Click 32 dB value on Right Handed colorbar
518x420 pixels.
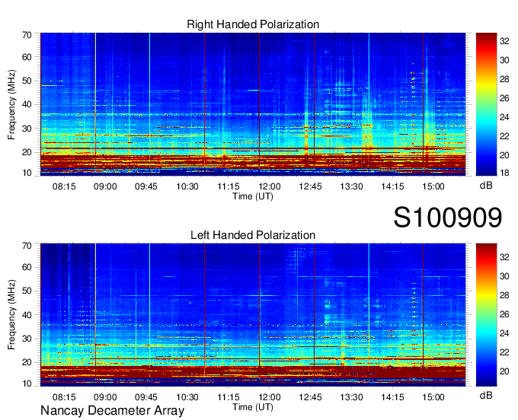504,41
